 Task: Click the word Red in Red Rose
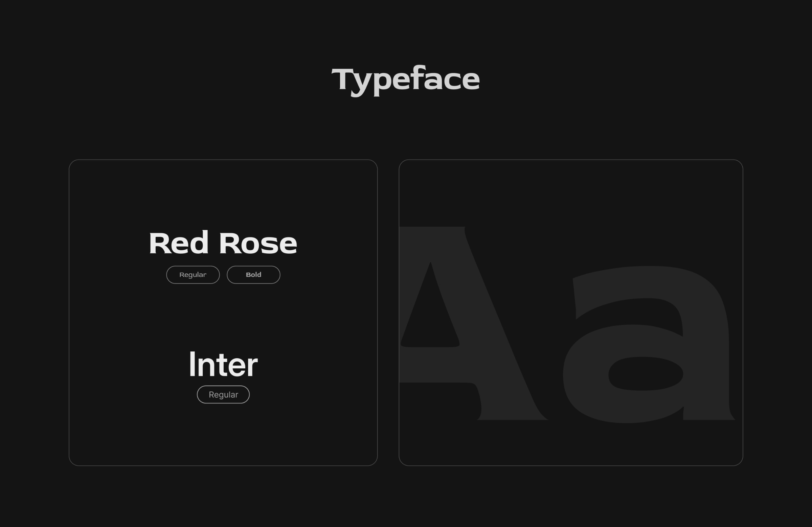coord(178,243)
